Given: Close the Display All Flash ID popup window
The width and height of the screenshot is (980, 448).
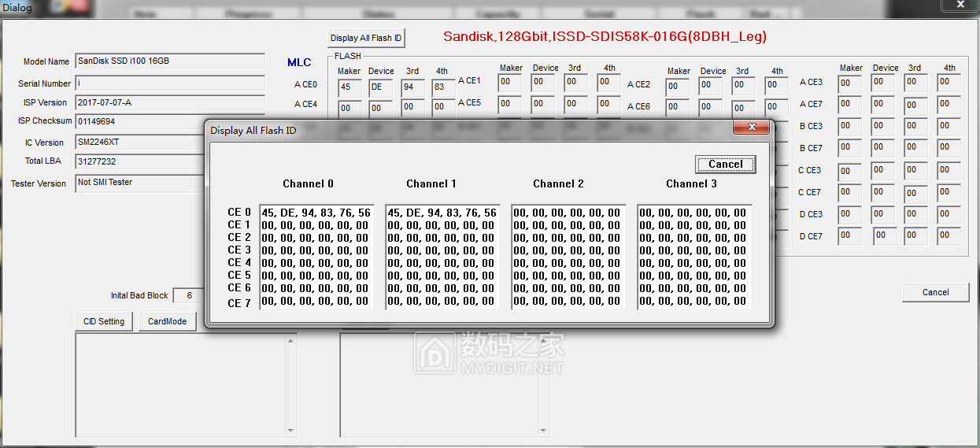Looking at the screenshot, I should point(752,128).
